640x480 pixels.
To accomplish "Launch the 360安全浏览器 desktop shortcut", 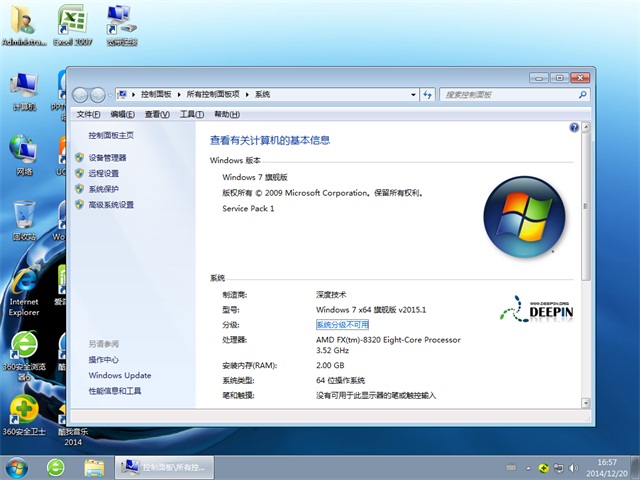I will coord(24,356).
